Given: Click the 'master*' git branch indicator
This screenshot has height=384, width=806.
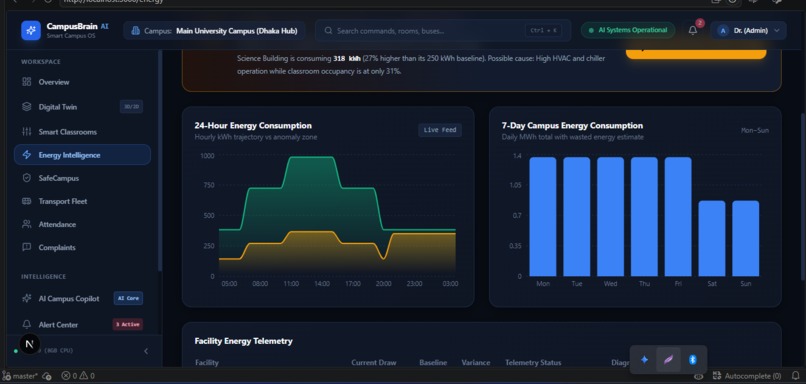Looking at the screenshot, I should (20, 376).
